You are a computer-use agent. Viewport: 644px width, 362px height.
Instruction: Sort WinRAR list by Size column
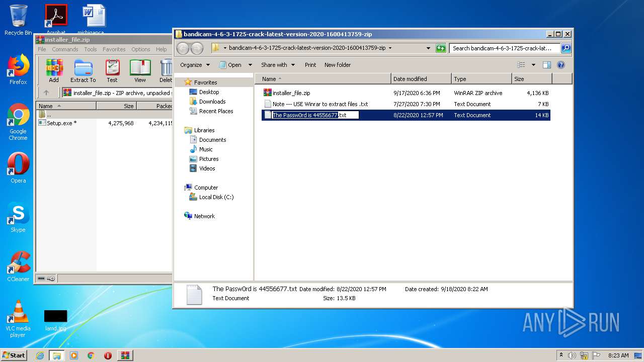[117, 106]
